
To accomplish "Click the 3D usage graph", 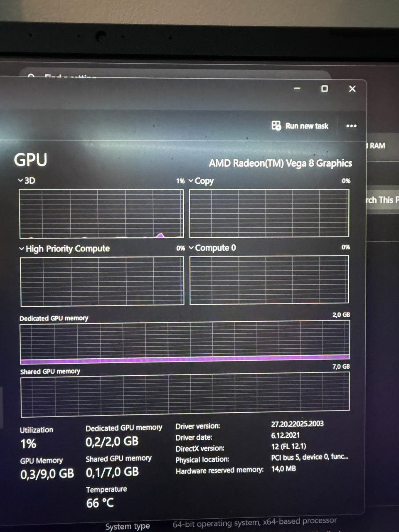I will [x=101, y=214].
